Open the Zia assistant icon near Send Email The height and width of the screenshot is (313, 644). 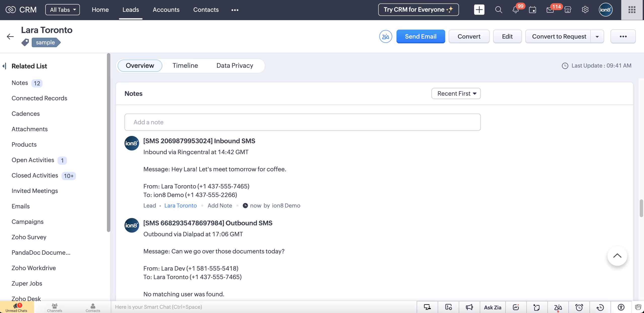tap(385, 36)
